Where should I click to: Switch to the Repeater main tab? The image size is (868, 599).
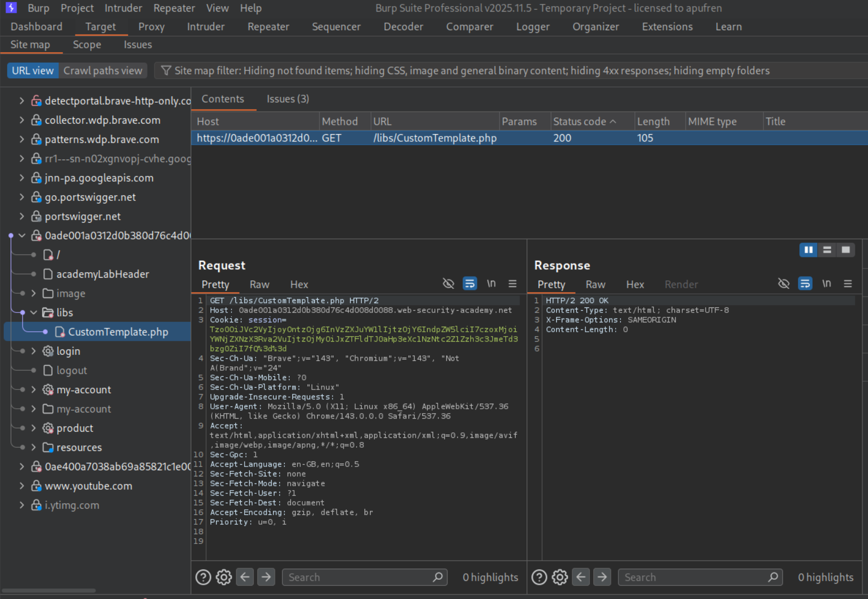pos(268,26)
